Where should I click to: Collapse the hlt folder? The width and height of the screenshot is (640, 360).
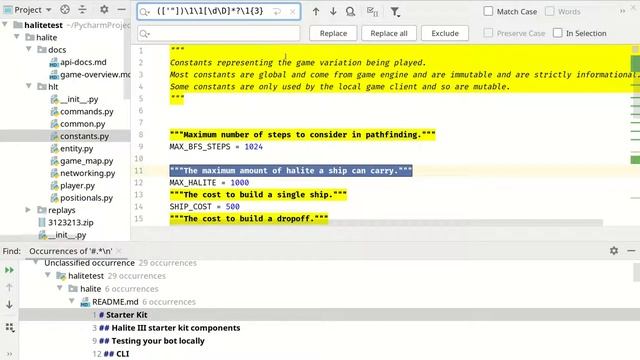coord(29,86)
